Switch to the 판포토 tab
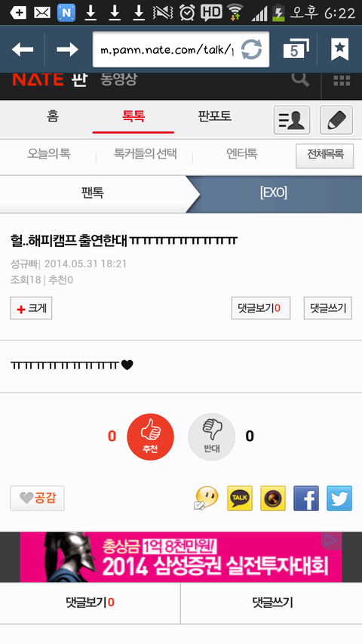This screenshot has width=362, height=644. coord(215,116)
